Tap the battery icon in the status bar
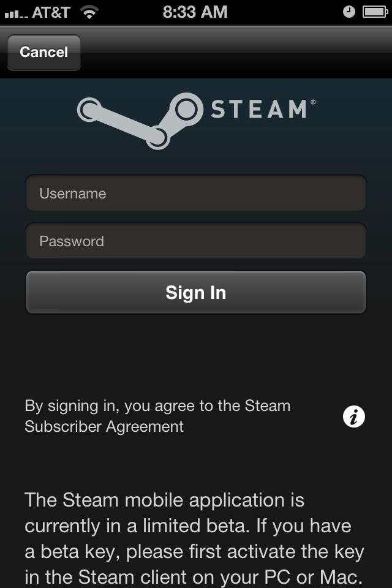Viewport: 392px width, 588px height. (375, 12)
